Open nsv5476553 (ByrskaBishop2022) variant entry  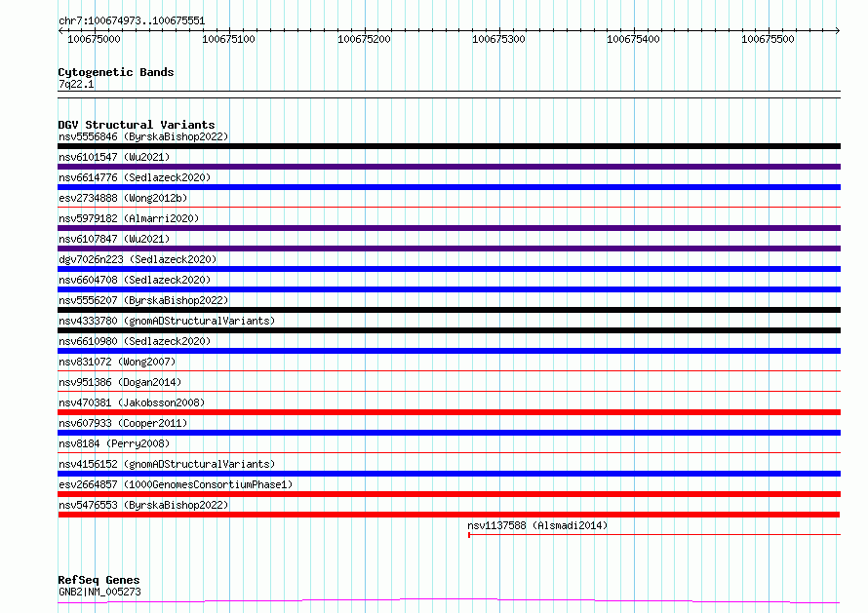143,505
